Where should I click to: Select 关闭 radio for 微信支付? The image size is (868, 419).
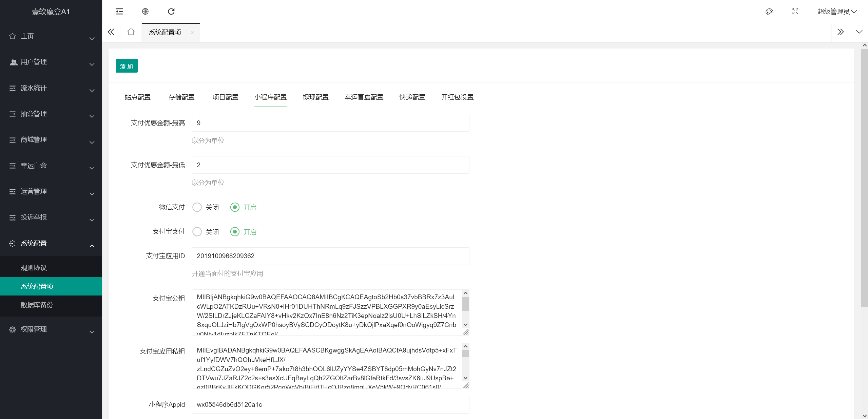coord(197,207)
